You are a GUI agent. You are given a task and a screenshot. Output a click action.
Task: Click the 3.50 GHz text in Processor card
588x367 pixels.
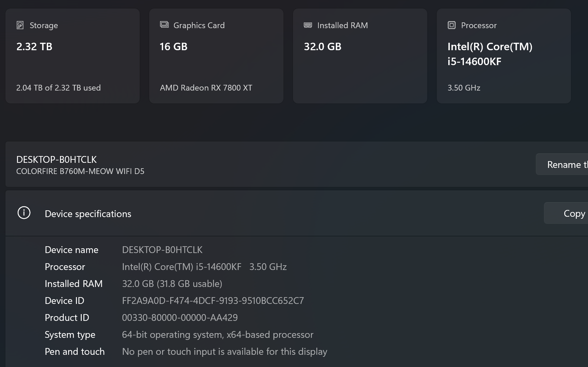click(464, 88)
